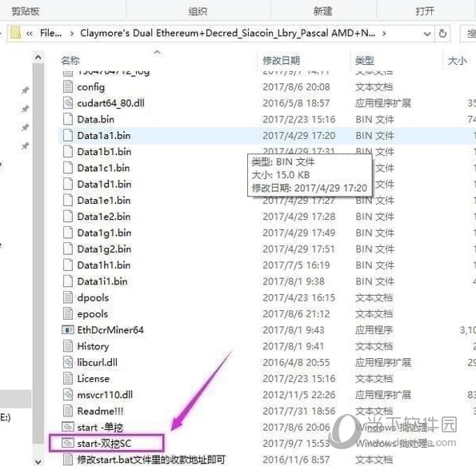Click the Data1g2.bin file icon
Image resolution: width=476 pixels, height=466 pixels.
68,249
